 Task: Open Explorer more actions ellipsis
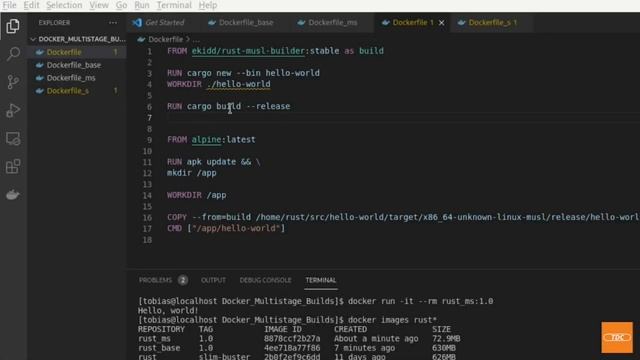click(113, 23)
